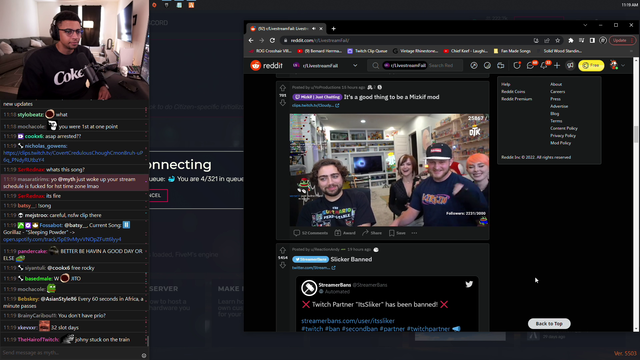Screen dimensions: 640x360
Task: Click the Reddit coins circle icon
Action: coord(487,65)
